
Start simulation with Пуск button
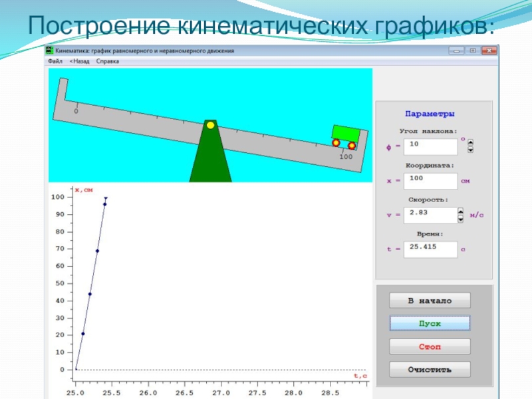pyautogui.click(x=430, y=323)
